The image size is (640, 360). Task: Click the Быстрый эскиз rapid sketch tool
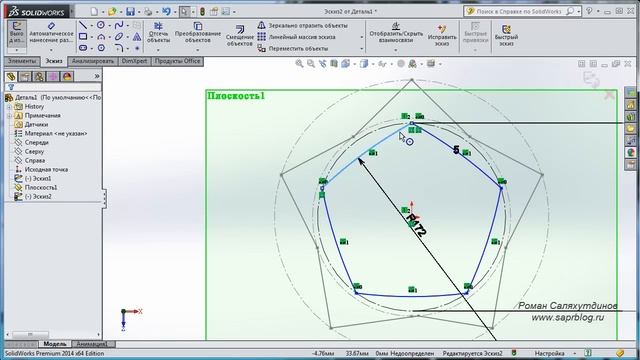coord(506,35)
